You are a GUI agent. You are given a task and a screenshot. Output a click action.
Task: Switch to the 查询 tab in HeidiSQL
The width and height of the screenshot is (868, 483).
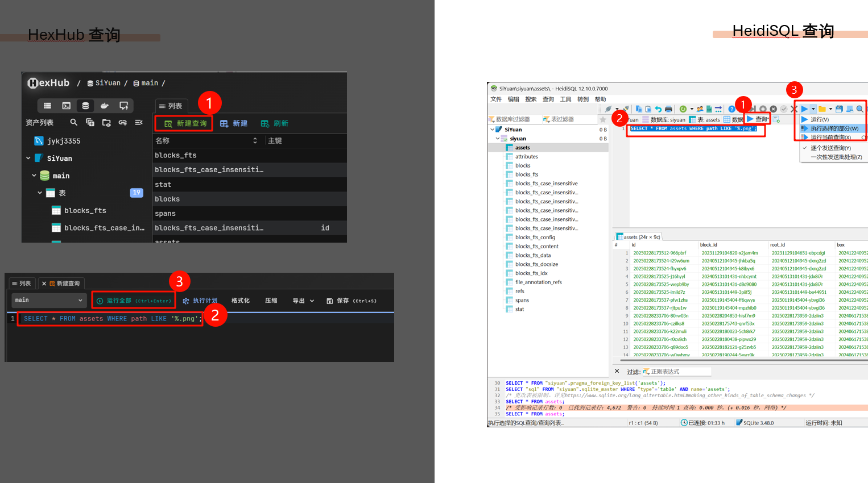758,119
